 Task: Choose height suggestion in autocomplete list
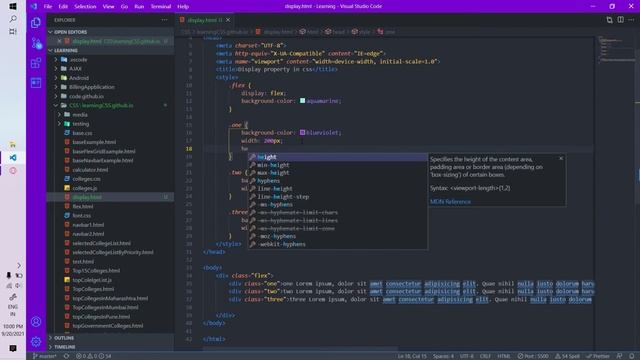click(338, 157)
